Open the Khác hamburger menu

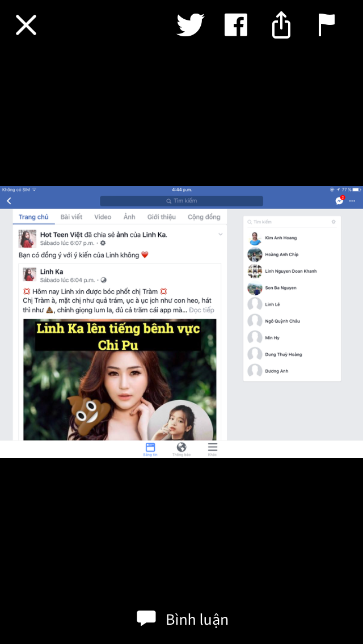pos(213,450)
